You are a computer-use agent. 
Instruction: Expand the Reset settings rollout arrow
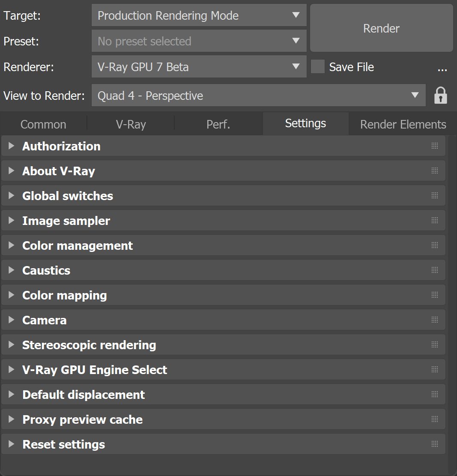pyautogui.click(x=11, y=444)
